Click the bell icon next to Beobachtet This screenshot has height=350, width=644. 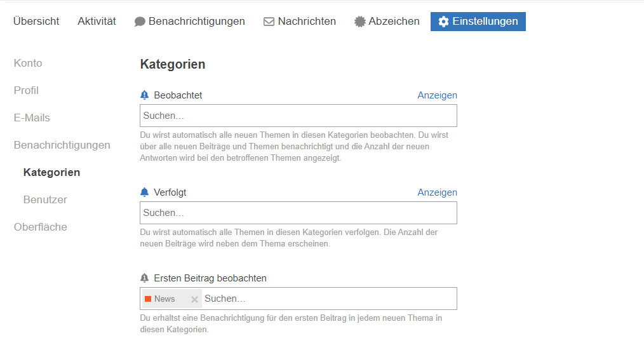click(x=144, y=95)
